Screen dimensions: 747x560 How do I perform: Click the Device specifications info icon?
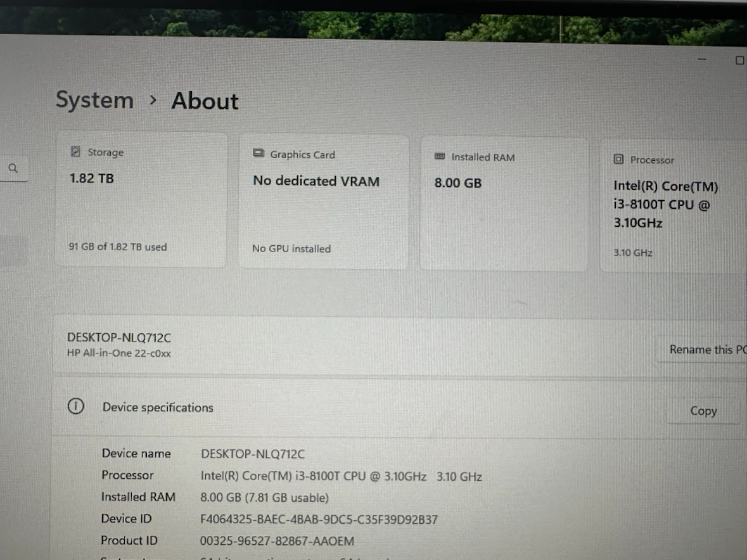(x=76, y=406)
